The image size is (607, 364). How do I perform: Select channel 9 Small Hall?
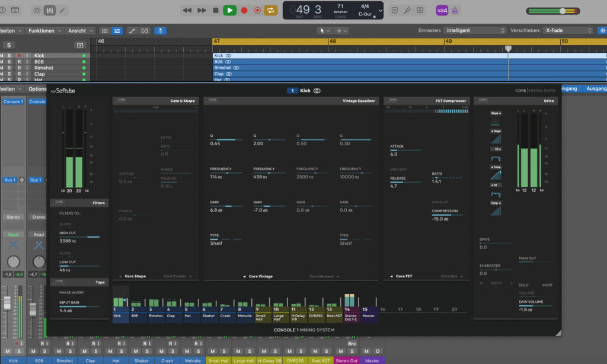pos(262,314)
